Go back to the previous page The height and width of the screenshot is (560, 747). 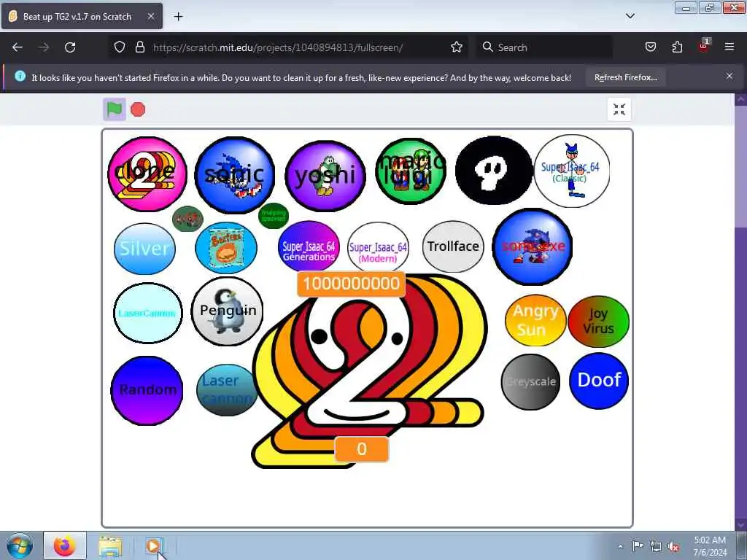coord(18,47)
